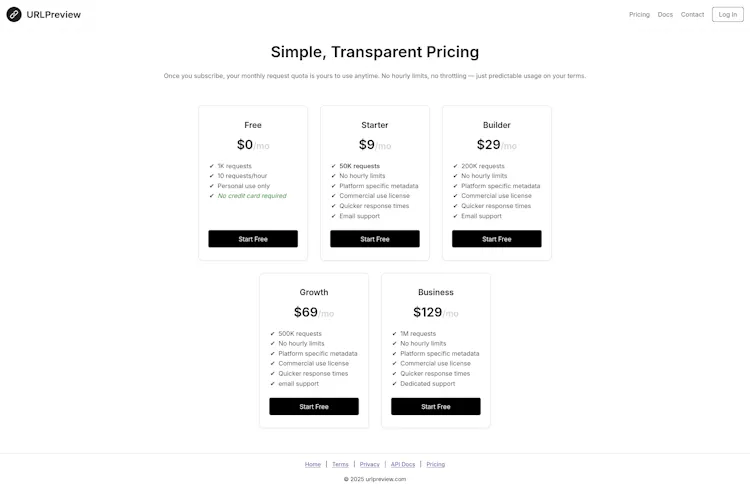Open the Docs nav menu item
The width and height of the screenshot is (750, 489).
(x=665, y=14)
